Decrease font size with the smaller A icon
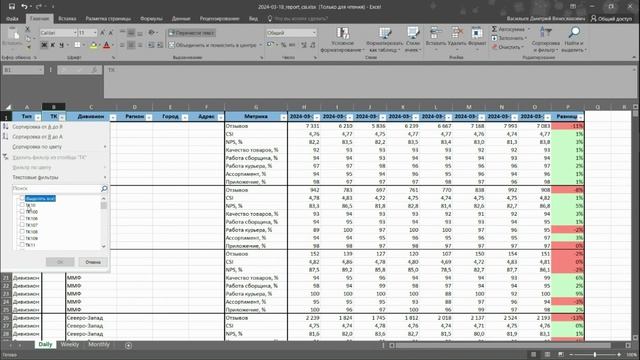Viewport: 640px width, 360px height. [x=110, y=33]
